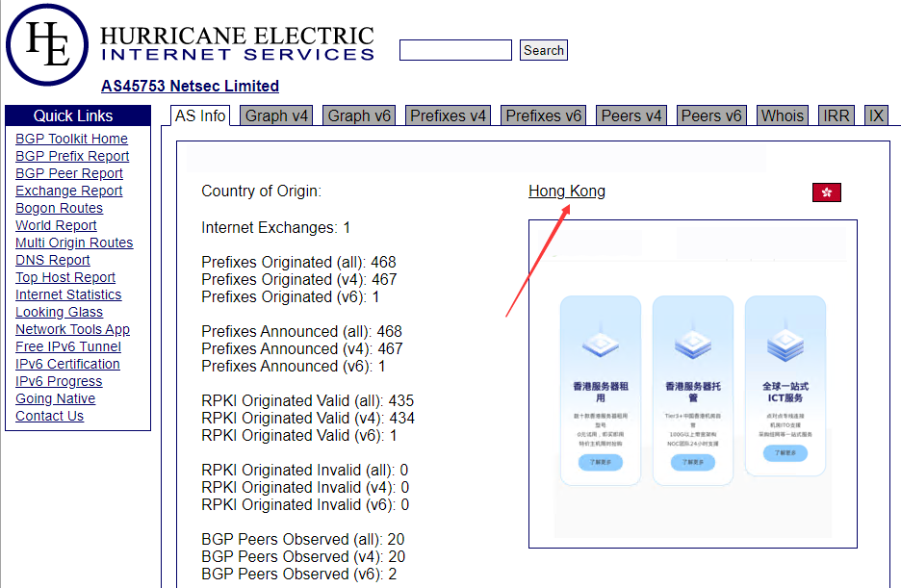Screen dimensions: 901x588
Task: Open the Looking Glass link
Action: point(59,312)
